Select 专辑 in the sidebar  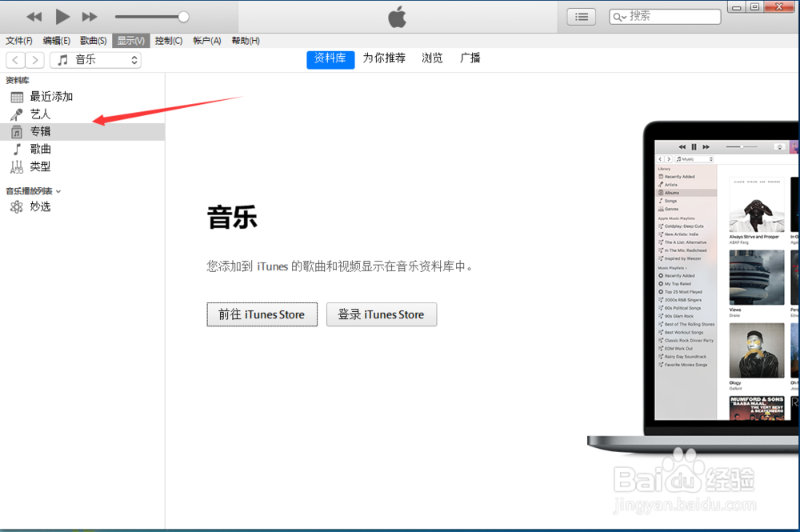[82, 131]
